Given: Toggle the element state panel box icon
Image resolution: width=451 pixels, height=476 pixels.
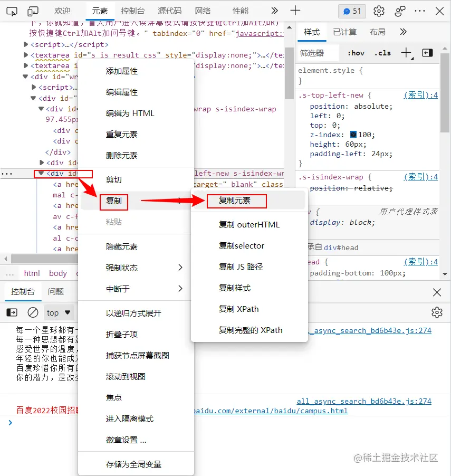Looking at the screenshot, I should [428, 53].
